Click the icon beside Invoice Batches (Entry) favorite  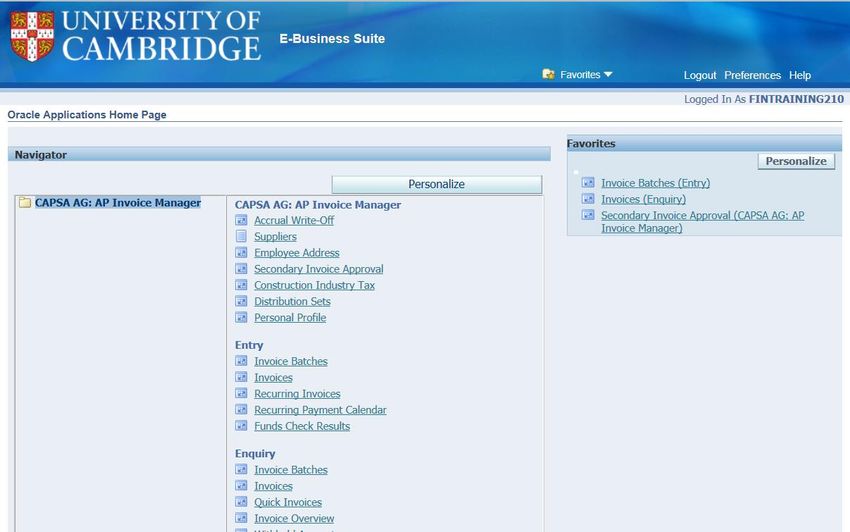588,183
